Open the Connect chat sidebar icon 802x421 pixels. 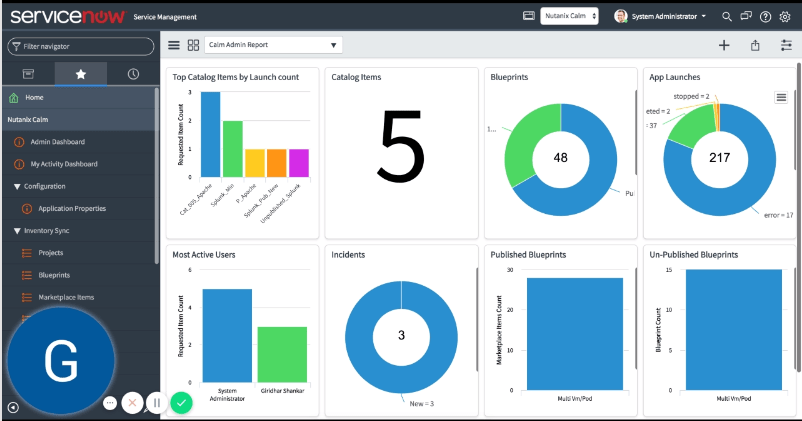(746, 16)
